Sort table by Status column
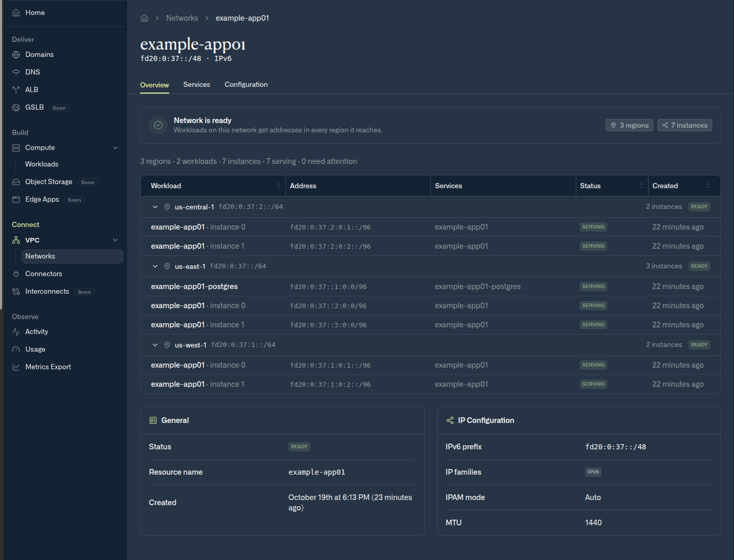The image size is (734, 560). (x=641, y=186)
